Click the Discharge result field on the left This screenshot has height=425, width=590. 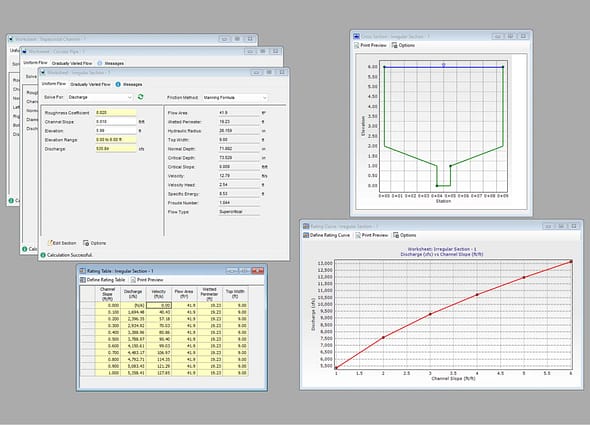pyautogui.click(x=116, y=149)
